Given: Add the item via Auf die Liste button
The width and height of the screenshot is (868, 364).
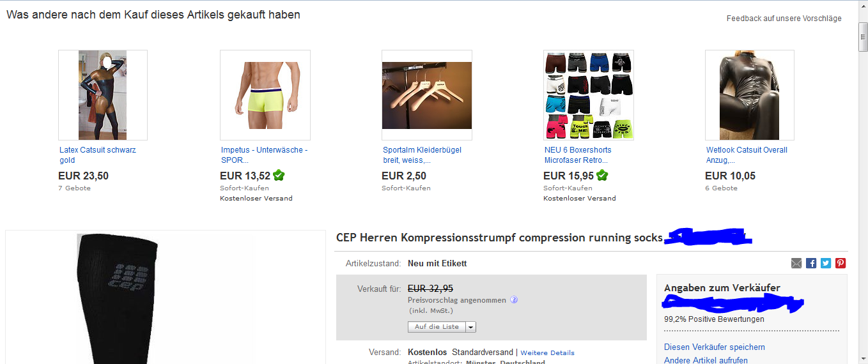Looking at the screenshot, I should 437,327.
